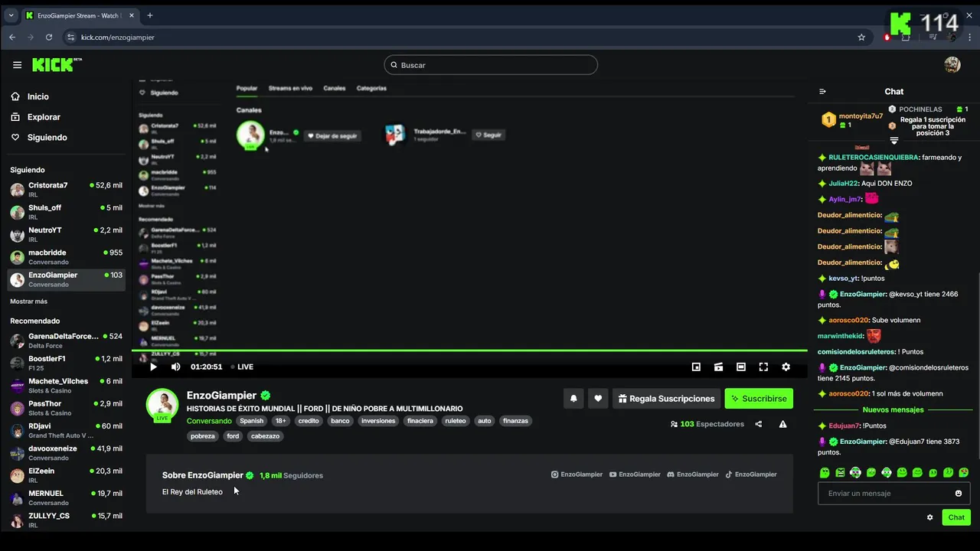Screen dimensions: 980x551
Task: Collapse the chat panel with arrow icon
Action: [x=823, y=92]
